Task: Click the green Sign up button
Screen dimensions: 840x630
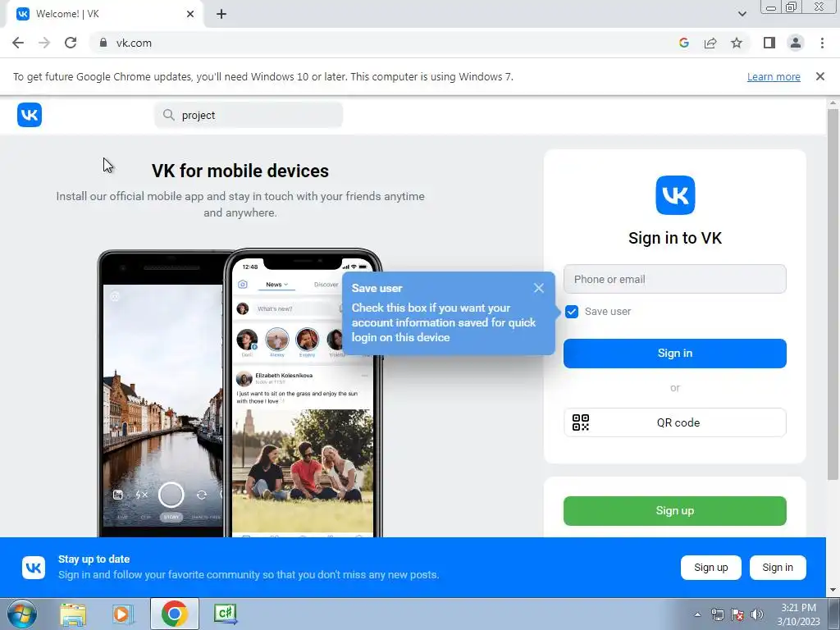Action: point(675,510)
